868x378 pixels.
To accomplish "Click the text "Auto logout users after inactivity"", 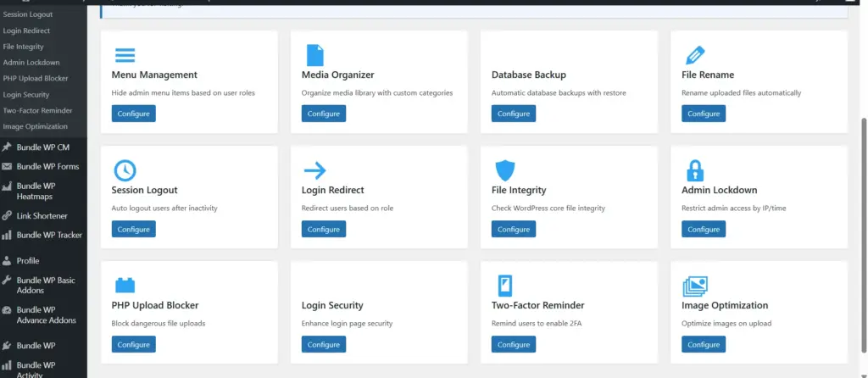I will point(164,208).
